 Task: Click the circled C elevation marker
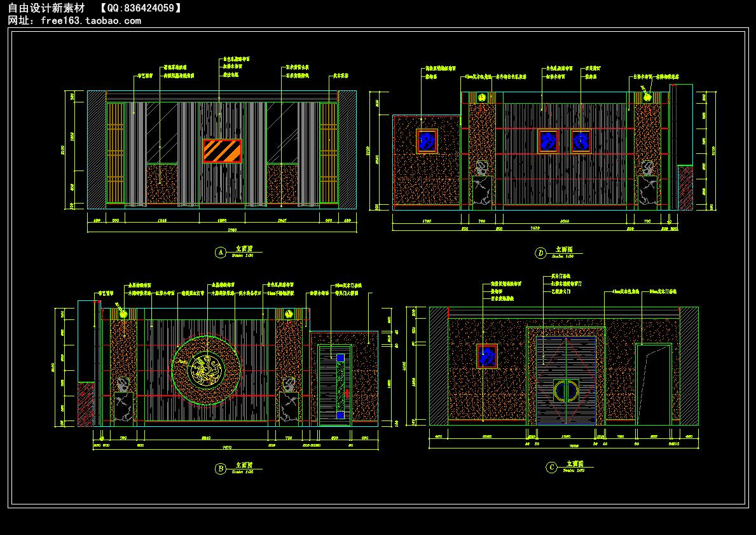tap(551, 467)
